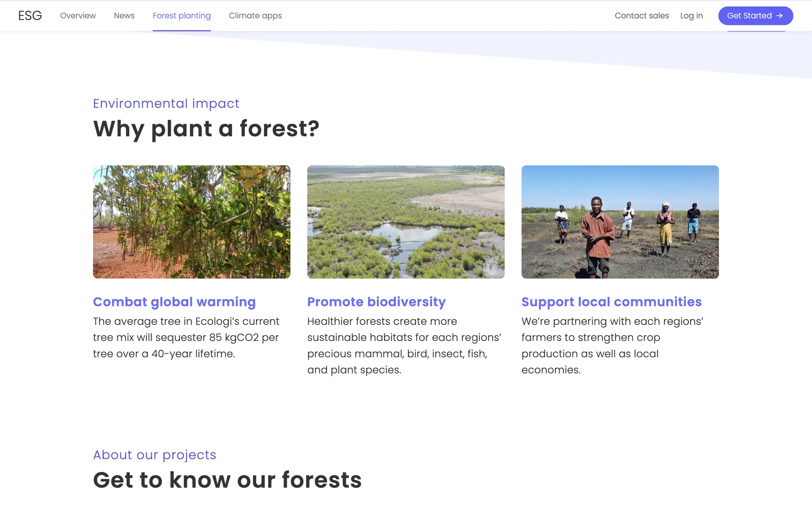The width and height of the screenshot is (812, 508).
Task: Click the 85 kgCO2 sequestration paragraph
Action: point(186,337)
